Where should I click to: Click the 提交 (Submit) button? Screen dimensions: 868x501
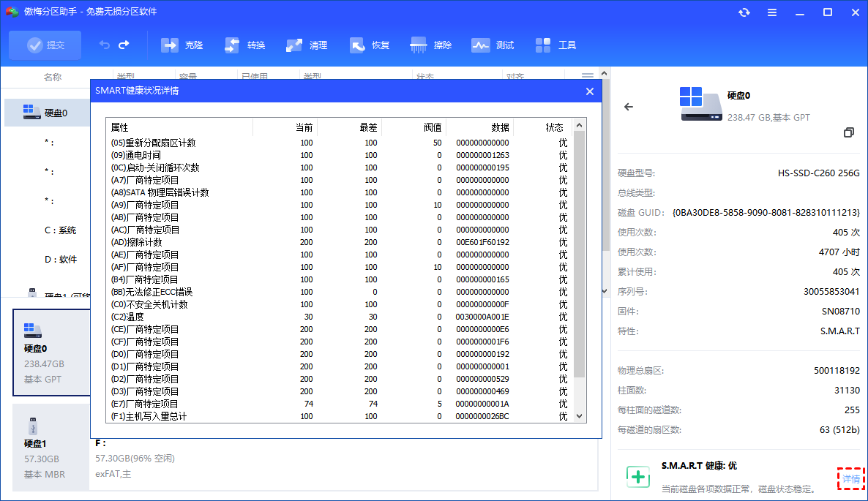tap(45, 45)
